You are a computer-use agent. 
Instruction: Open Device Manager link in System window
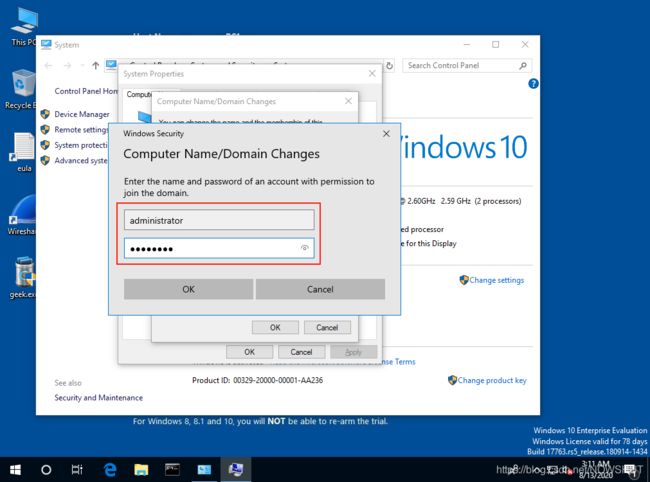coord(82,114)
